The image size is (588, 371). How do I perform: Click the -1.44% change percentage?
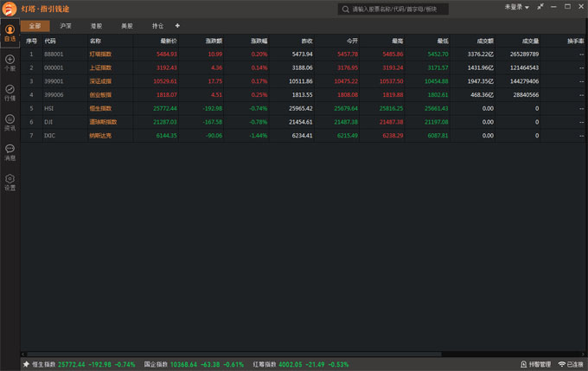(x=259, y=136)
